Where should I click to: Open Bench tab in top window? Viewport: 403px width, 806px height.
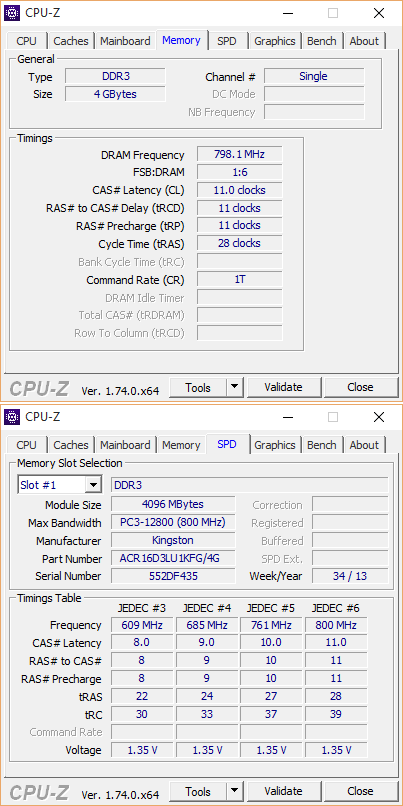(322, 41)
